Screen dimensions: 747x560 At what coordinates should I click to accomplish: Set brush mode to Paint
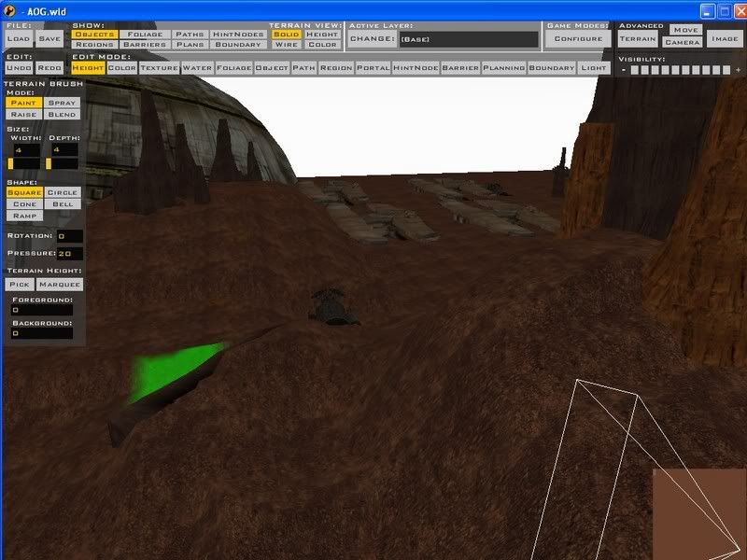(x=24, y=103)
